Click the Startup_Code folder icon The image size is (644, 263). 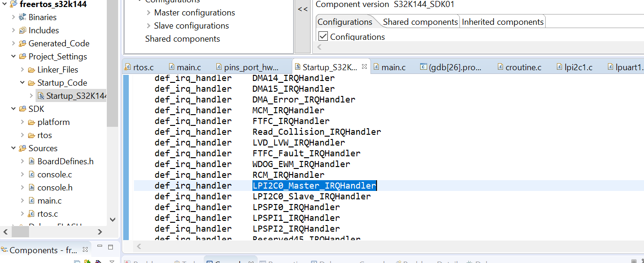(31, 83)
